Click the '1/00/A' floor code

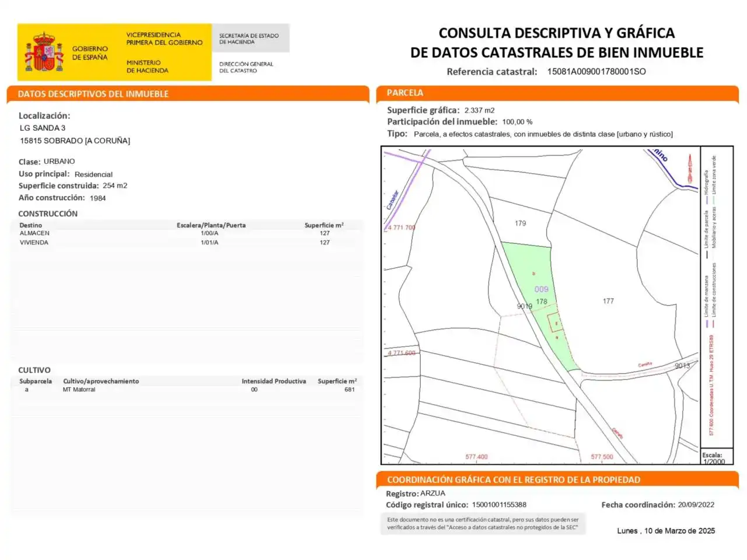(210, 233)
